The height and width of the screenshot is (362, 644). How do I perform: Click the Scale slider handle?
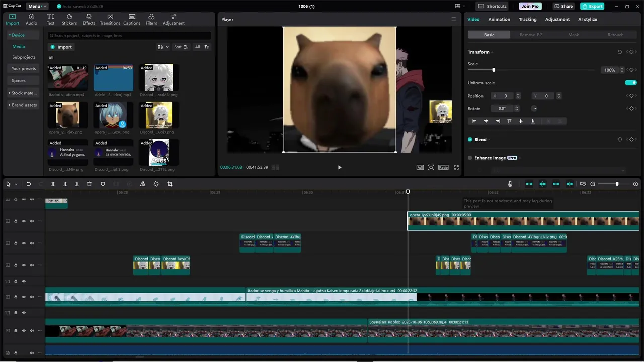click(x=494, y=70)
